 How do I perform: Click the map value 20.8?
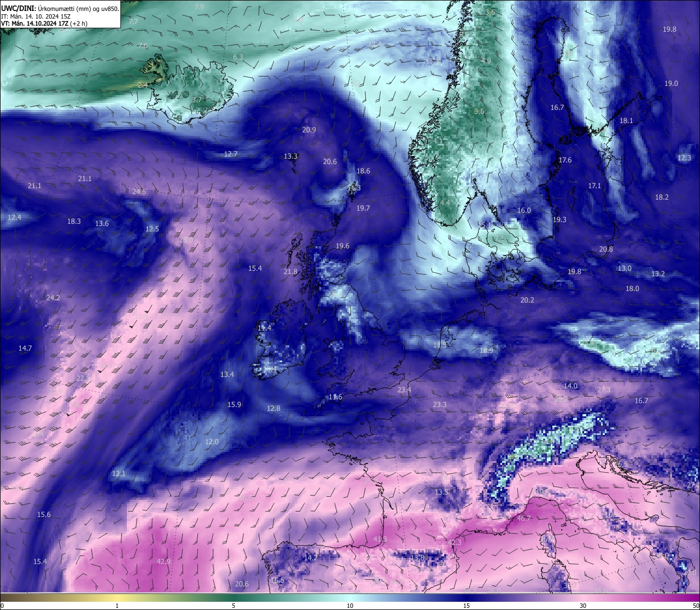(606, 249)
